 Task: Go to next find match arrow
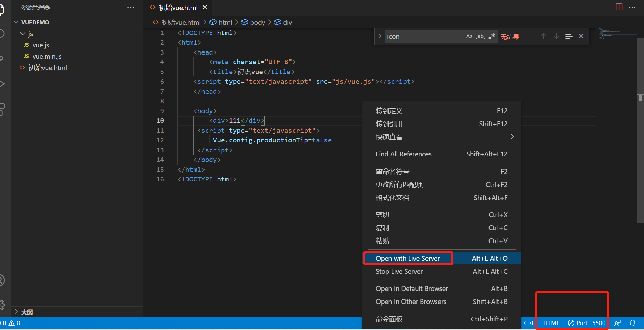click(556, 36)
